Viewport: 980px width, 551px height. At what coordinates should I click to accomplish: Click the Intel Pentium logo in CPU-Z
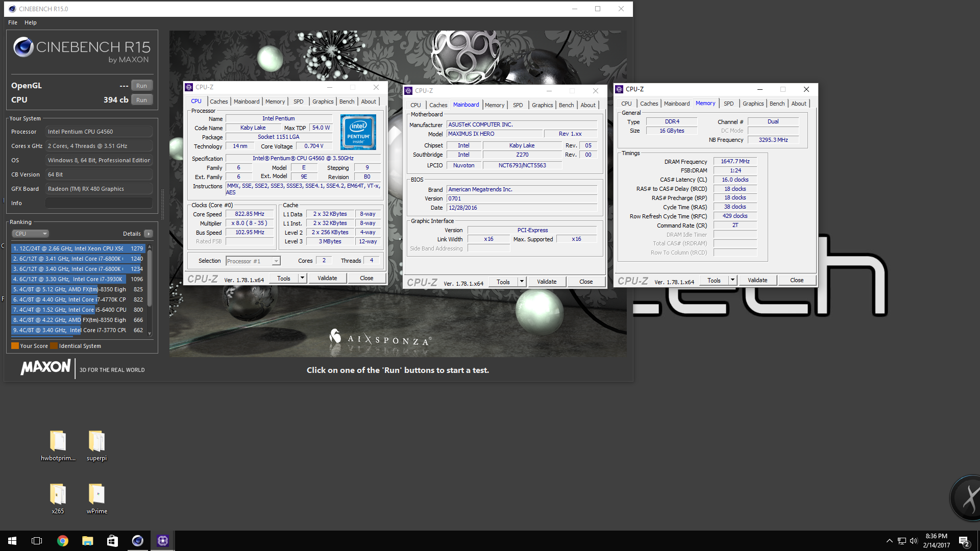pos(358,132)
